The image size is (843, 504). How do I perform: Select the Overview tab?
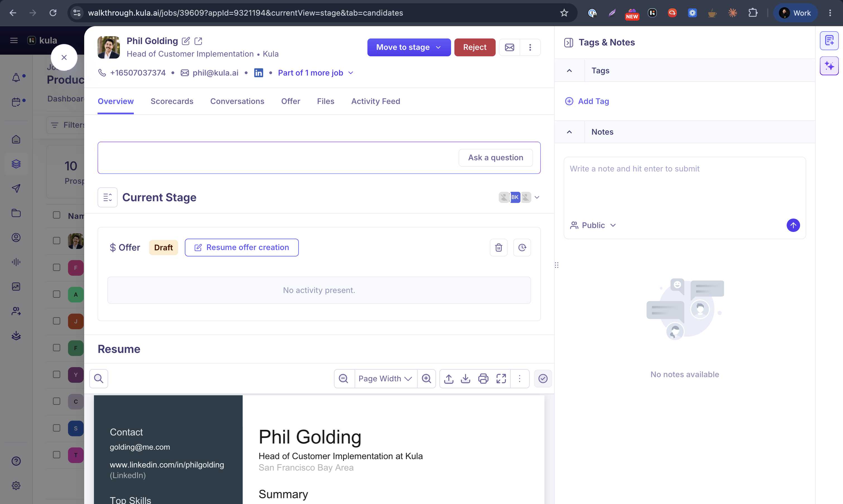tap(115, 101)
